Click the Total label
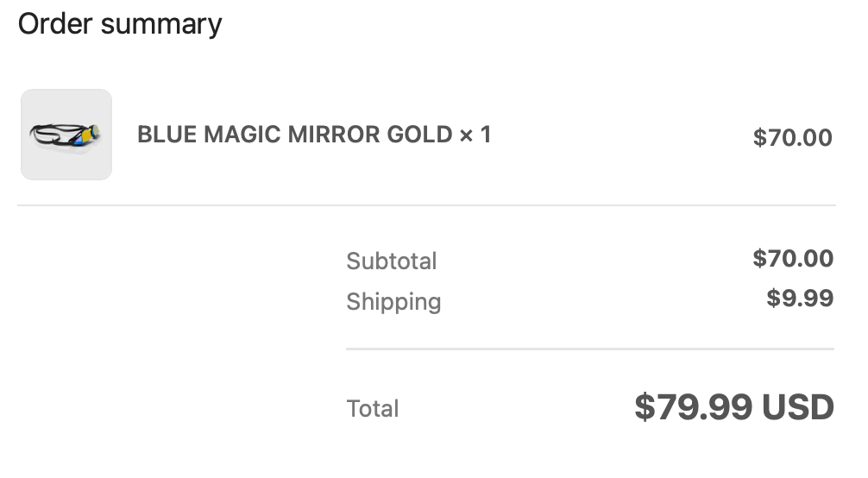This screenshot has height=478, width=868. [372, 408]
